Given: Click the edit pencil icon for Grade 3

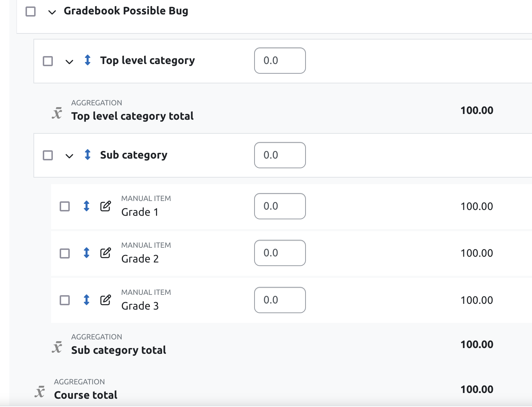Looking at the screenshot, I should (105, 300).
